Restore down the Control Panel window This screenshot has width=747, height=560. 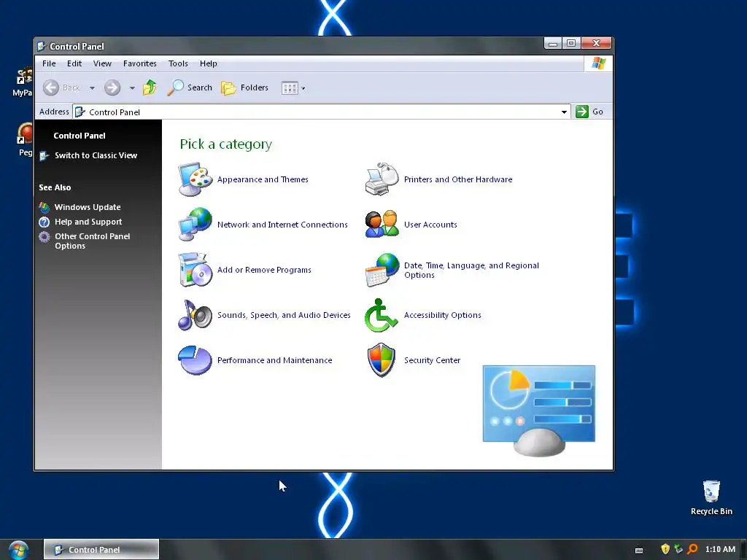coord(571,43)
